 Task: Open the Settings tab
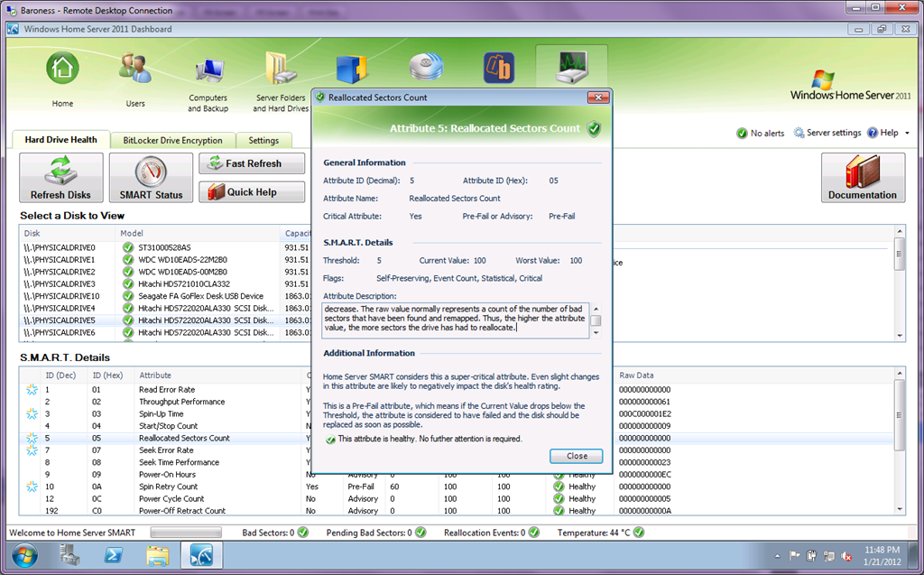pyautogui.click(x=263, y=140)
